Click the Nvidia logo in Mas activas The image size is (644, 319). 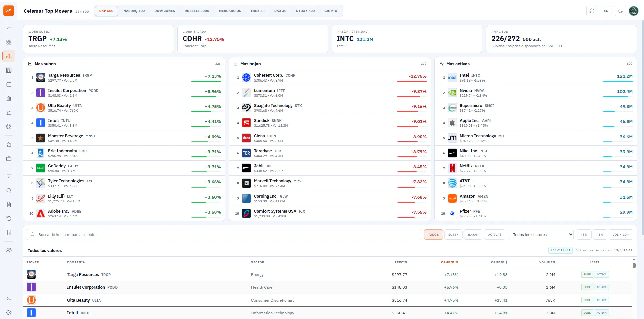[452, 93]
